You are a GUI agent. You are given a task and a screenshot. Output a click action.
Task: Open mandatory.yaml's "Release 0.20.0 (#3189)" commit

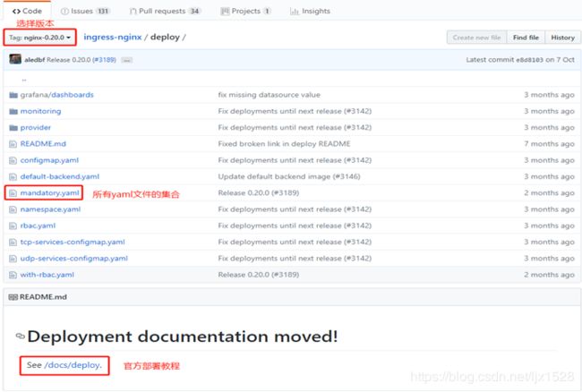point(259,192)
